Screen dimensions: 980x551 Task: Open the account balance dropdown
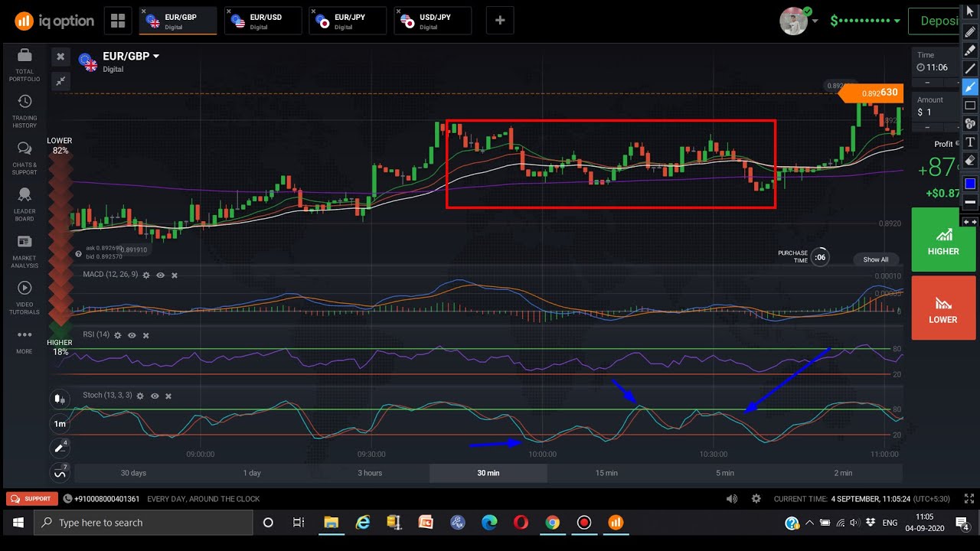click(x=866, y=21)
